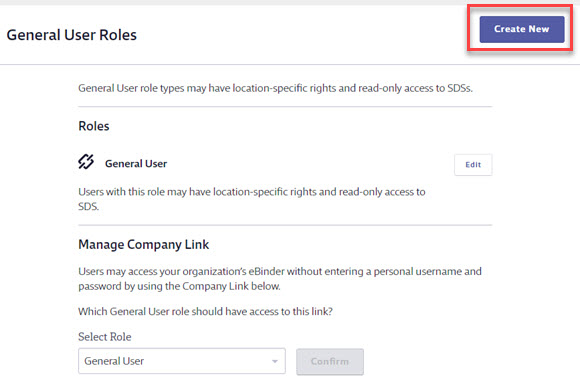This screenshot has width=580, height=386.
Task: Click the General User value inside the combo box
Action: coord(114,361)
